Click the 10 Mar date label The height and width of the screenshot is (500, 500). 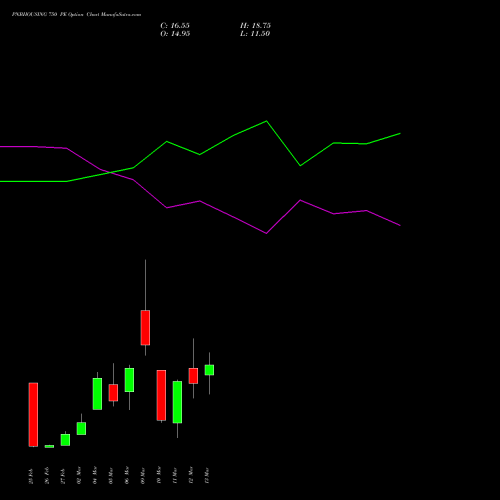pos(159,475)
